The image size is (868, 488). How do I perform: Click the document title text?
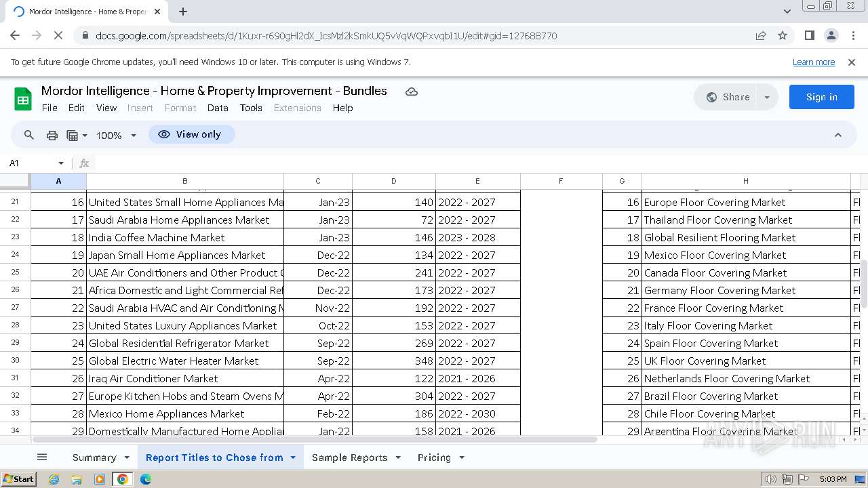click(x=214, y=91)
